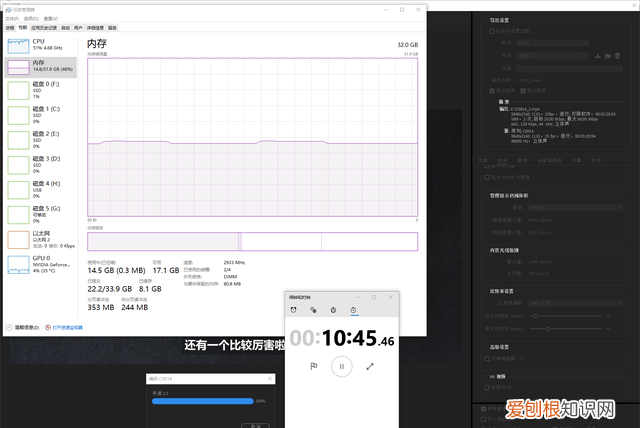640x428 pixels.
Task: Open the 格式 H.264 format dropdown
Action: [552, 43]
